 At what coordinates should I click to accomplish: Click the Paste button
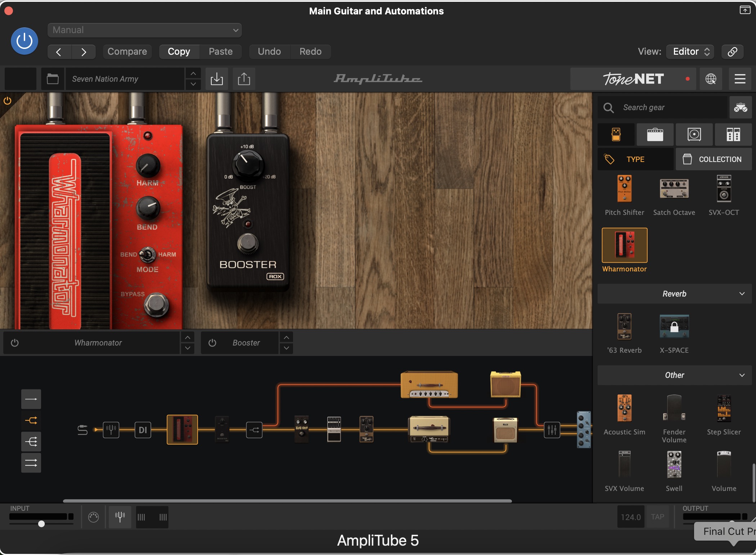[x=221, y=52]
